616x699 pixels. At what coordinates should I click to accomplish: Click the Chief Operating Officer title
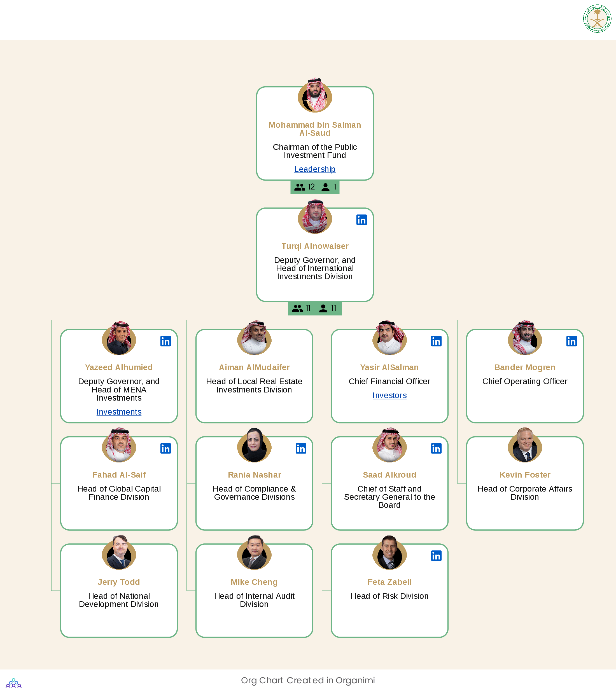tap(525, 381)
